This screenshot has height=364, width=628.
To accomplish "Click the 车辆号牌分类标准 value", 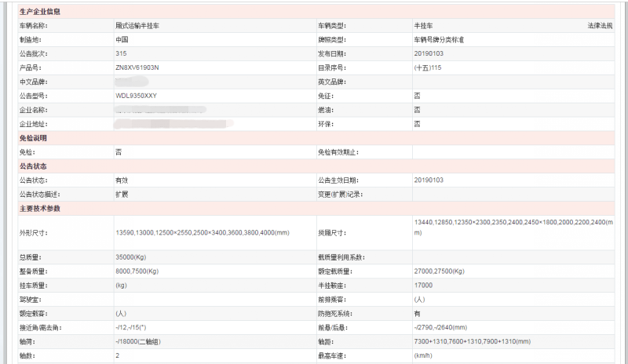I will pyautogui.click(x=439, y=39).
